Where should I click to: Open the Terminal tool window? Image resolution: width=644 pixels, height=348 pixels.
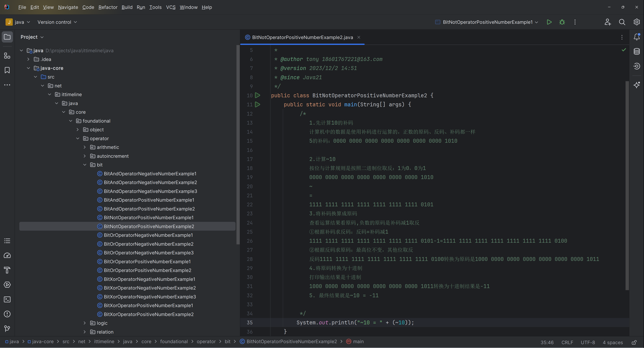coord(7,299)
